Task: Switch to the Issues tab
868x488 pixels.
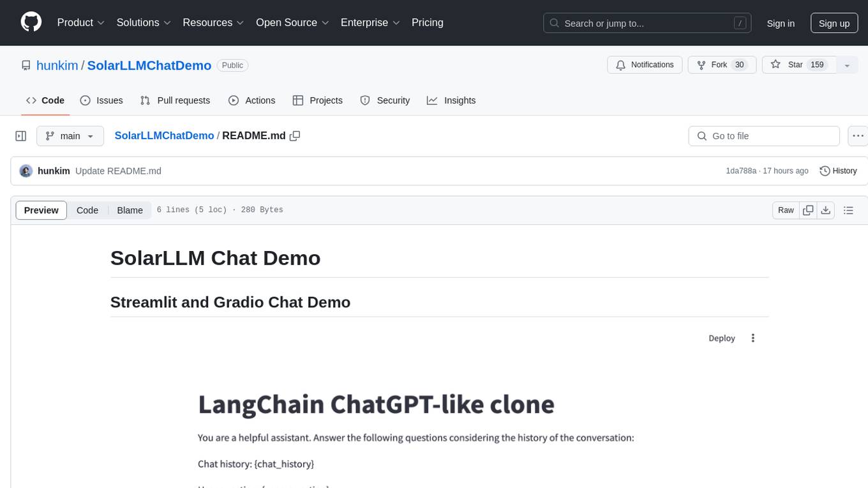Action: pyautogui.click(x=101, y=100)
